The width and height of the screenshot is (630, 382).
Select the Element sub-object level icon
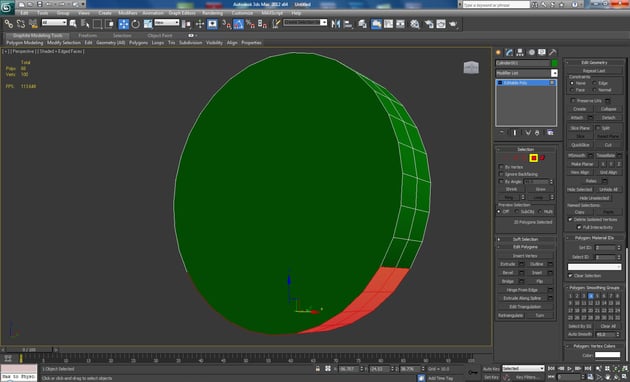[542, 158]
